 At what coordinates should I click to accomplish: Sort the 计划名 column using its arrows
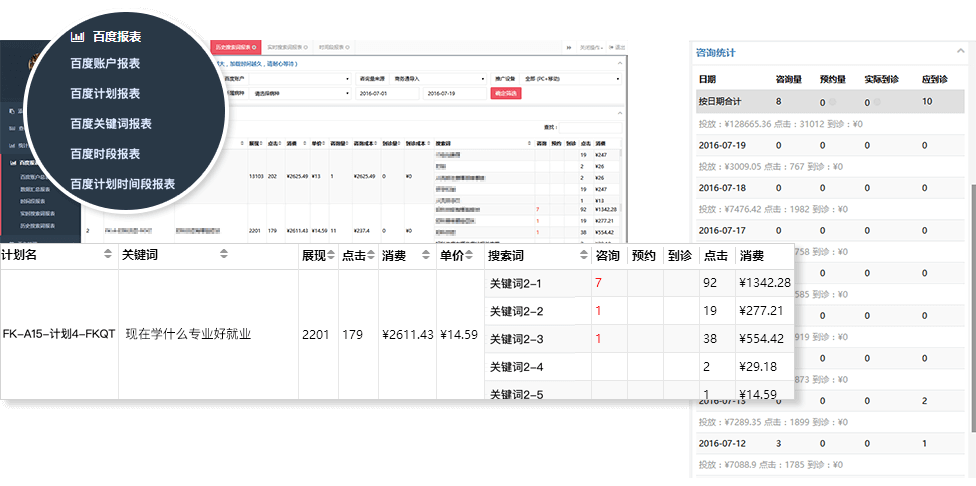click(108, 256)
